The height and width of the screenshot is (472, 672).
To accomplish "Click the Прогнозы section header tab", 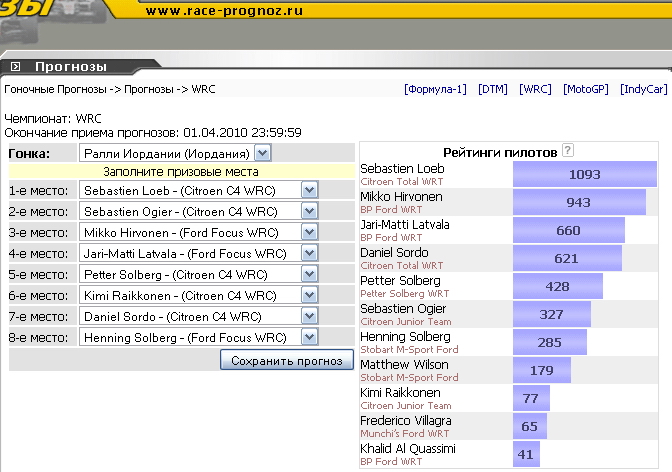I will point(71,66).
